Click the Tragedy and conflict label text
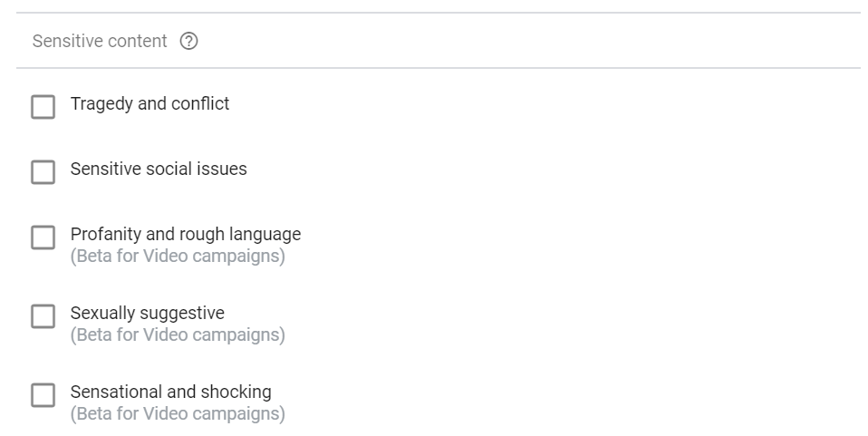868x436 pixels. point(149,103)
